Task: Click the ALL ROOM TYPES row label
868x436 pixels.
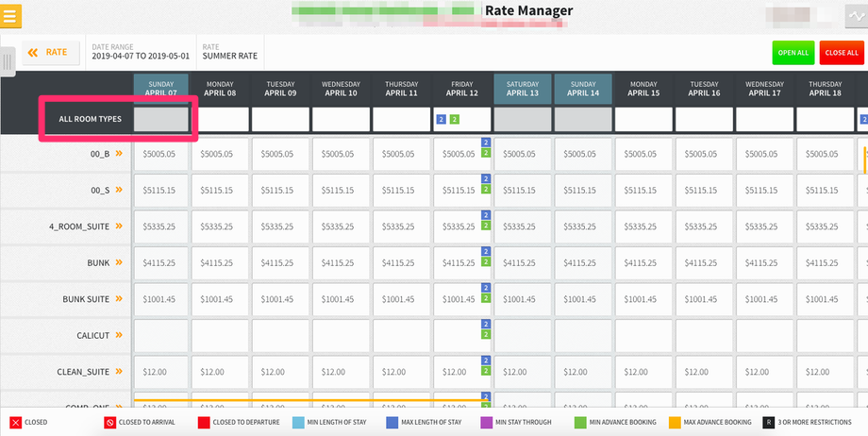Action: pos(91,119)
